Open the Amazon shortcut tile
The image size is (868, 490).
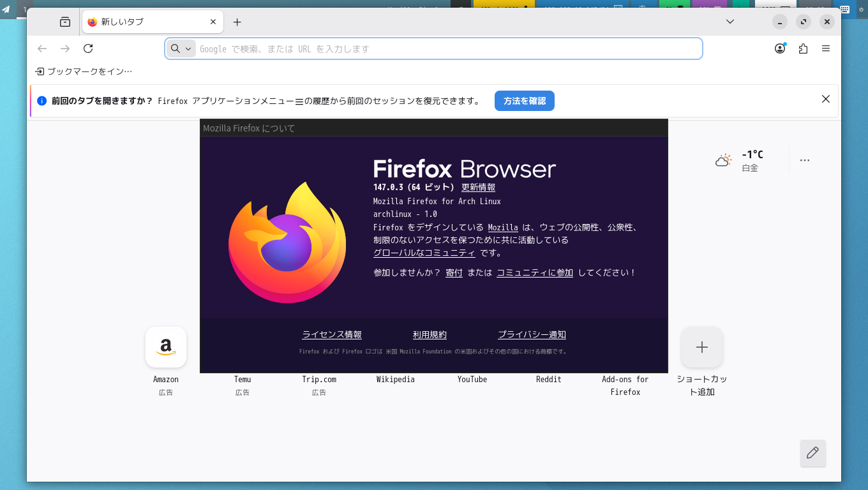pos(166,347)
